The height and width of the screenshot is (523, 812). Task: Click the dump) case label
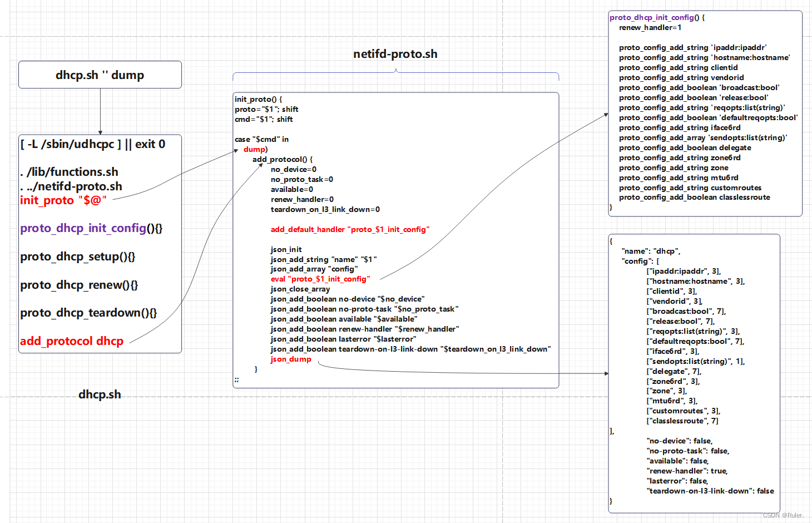tap(254, 149)
